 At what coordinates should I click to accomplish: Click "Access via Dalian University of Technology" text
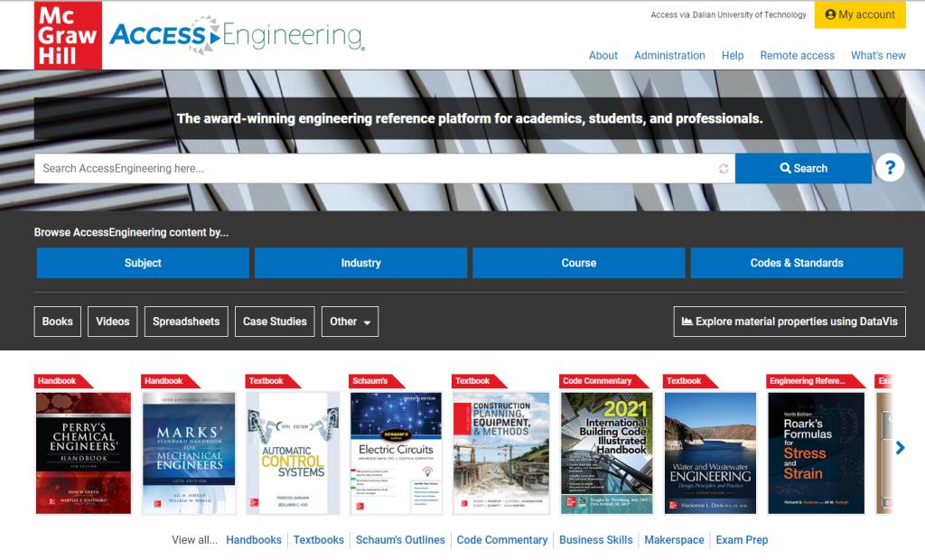point(728,14)
